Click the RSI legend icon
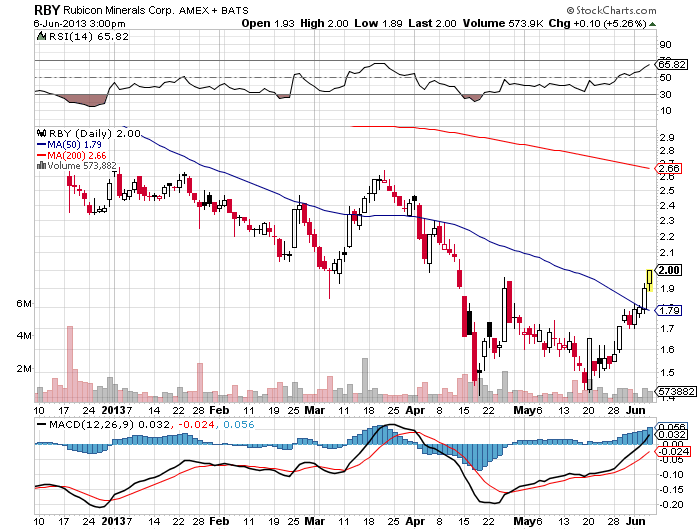This screenshot has width=700, height=530. click(x=42, y=36)
